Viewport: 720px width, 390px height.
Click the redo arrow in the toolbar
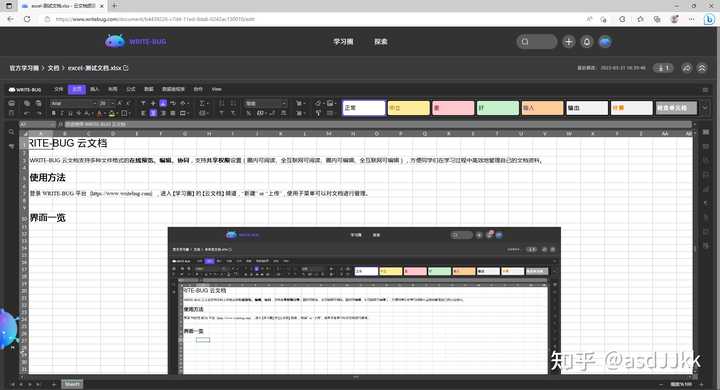click(39, 113)
